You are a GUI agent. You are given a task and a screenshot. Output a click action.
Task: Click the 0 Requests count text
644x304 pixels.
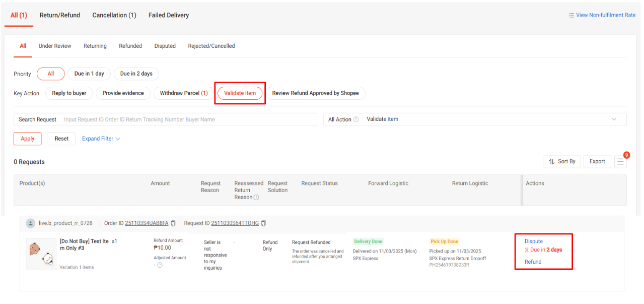29,162
